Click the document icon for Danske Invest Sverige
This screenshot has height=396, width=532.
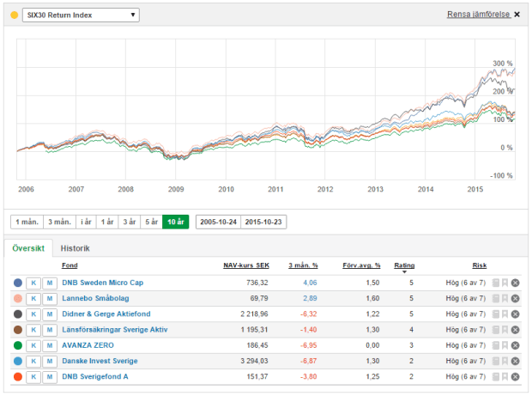tap(496, 361)
